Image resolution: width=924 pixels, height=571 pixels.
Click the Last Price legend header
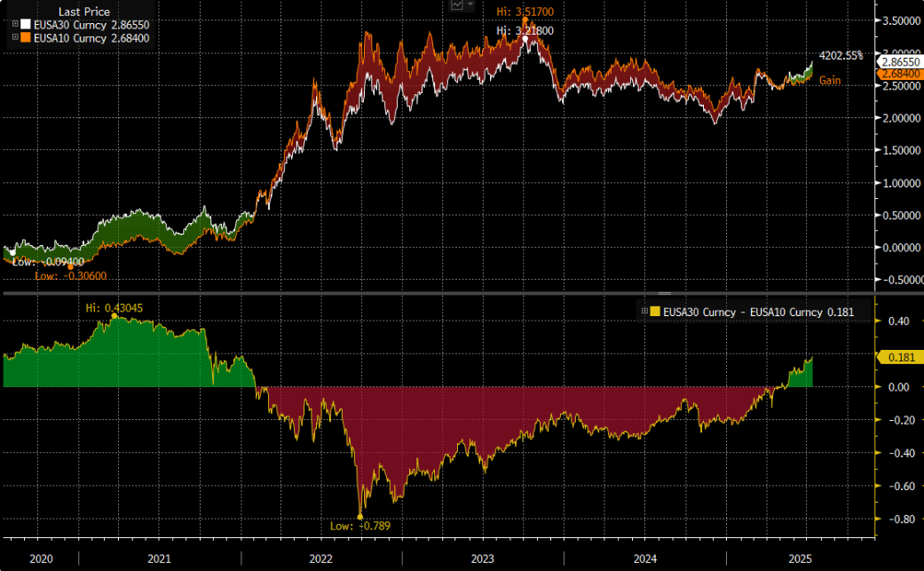coord(84,12)
